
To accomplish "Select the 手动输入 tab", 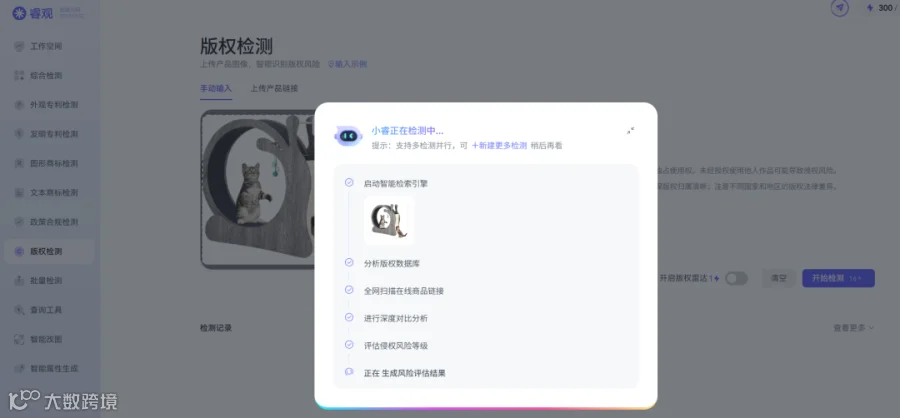I will click(x=216, y=88).
